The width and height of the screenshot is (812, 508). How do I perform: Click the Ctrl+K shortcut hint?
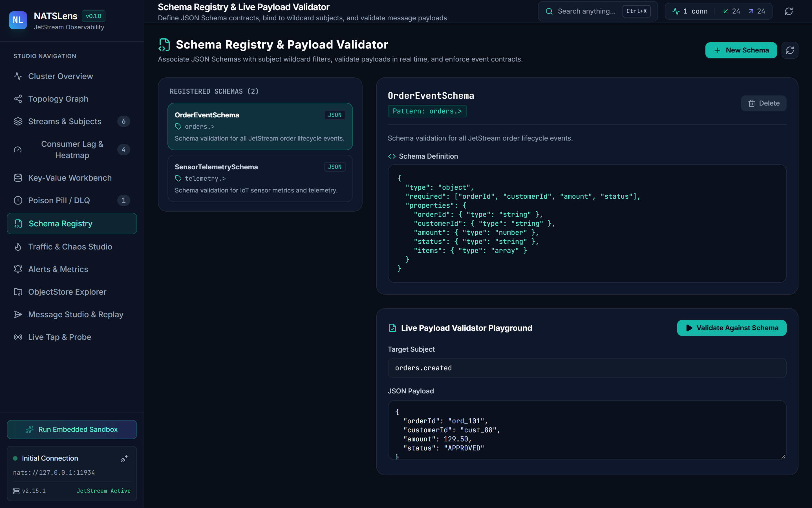(x=637, y=11)
